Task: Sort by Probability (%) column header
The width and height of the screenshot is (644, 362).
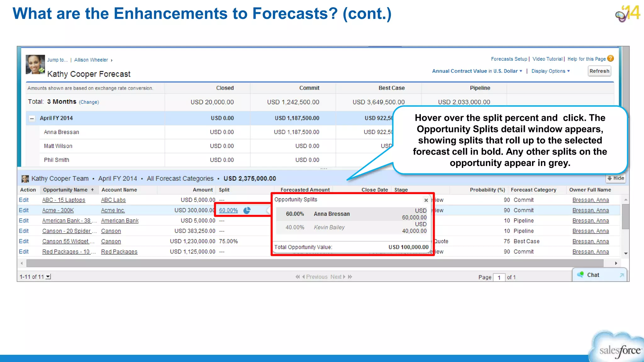Action: click(x=487, y=190)
